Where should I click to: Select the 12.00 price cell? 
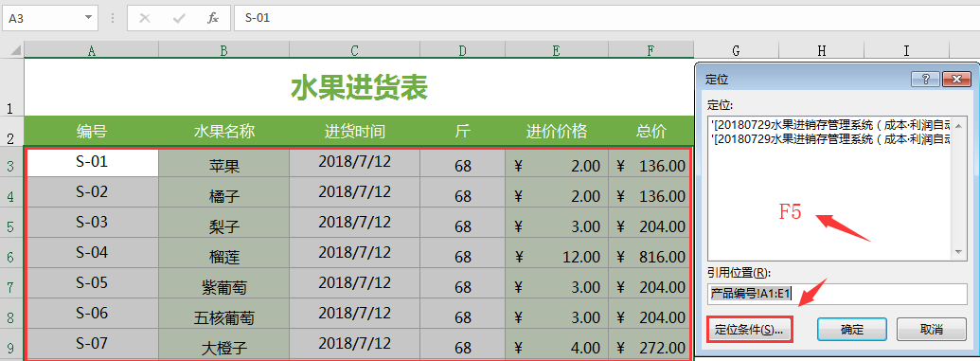[x=556, y=253]
